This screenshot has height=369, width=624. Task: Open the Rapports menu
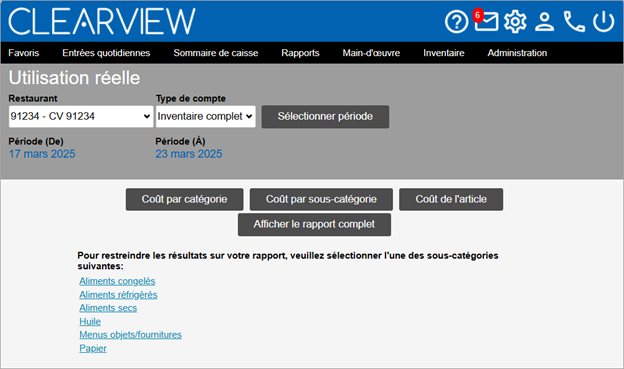300,53
